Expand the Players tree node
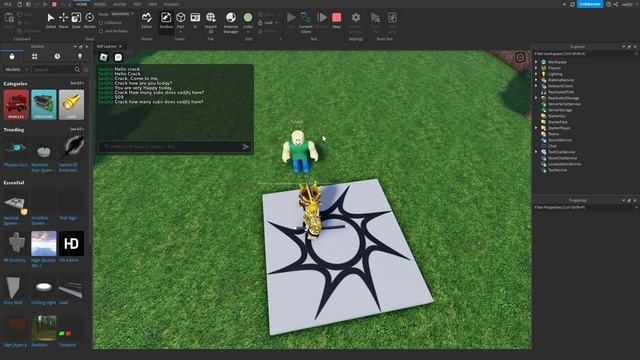The width and height of the screenshot is (640, 360). [536, 68]
